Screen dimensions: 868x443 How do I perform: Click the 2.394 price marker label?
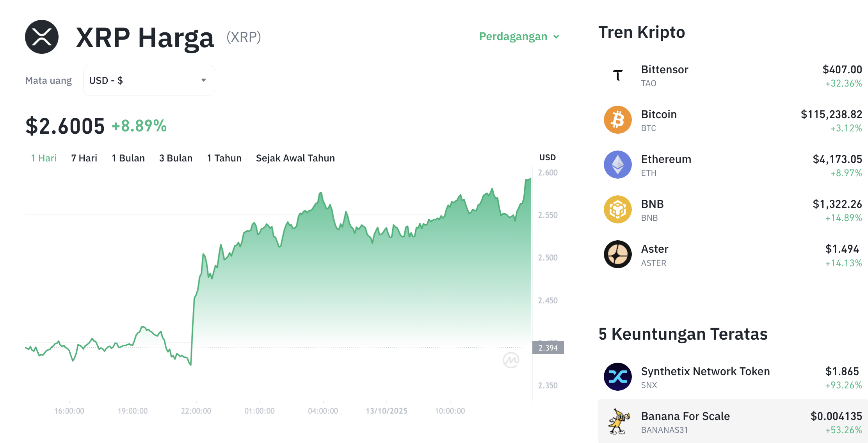pyautogui.click(x=548, y=348)
